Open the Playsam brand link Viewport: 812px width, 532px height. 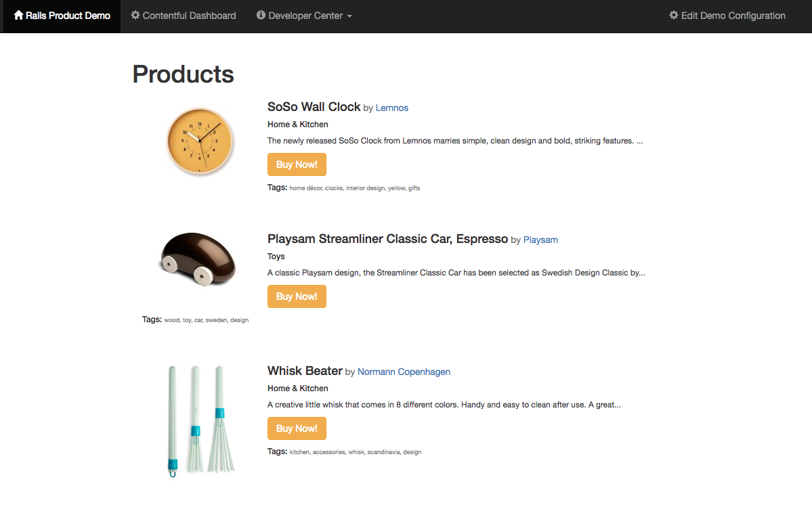[540, 240]
